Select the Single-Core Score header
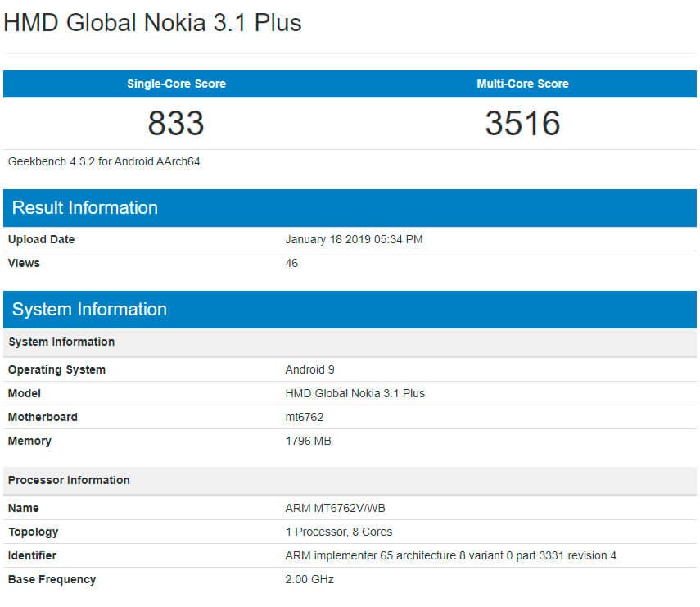 [175, 84]
